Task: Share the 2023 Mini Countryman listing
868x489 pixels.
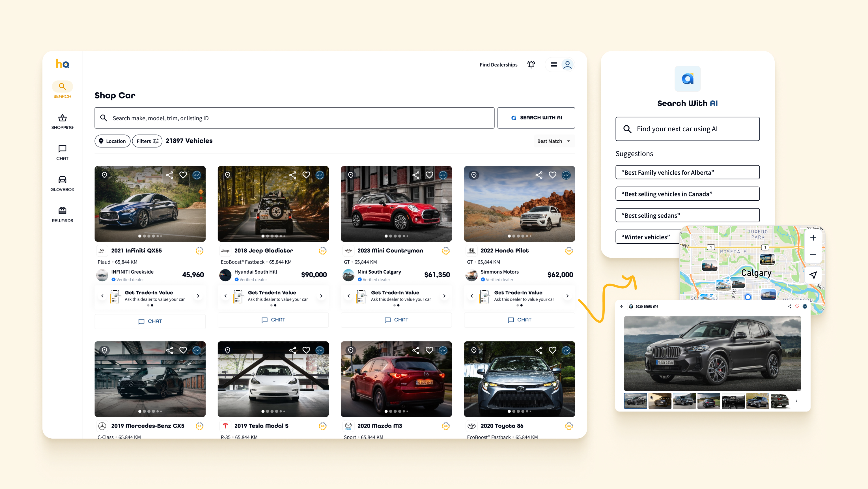Action: pyautogui.click(x=416, y=175)
